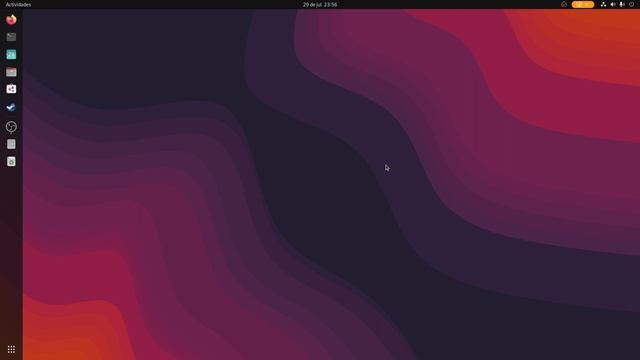Click the circular indicator left of orange pill
The image size is (640, 360).
click(x=564, y=4)
